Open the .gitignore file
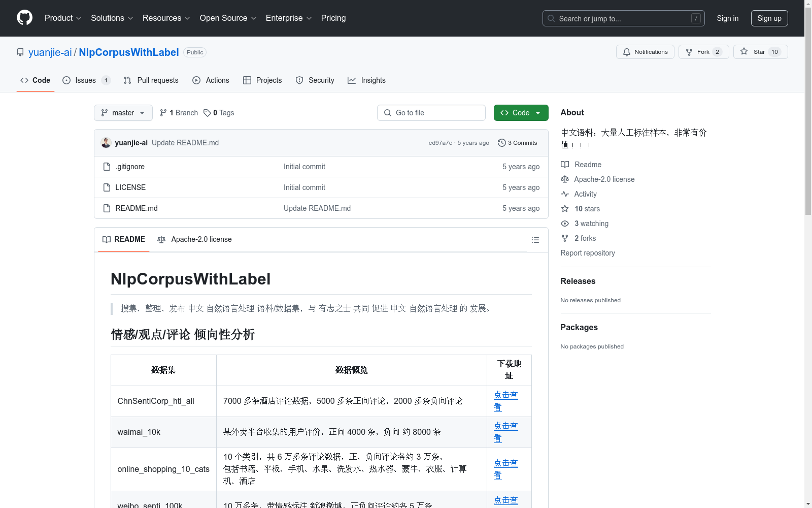This screenshot has width=812, height=508. tap(130, 167)
